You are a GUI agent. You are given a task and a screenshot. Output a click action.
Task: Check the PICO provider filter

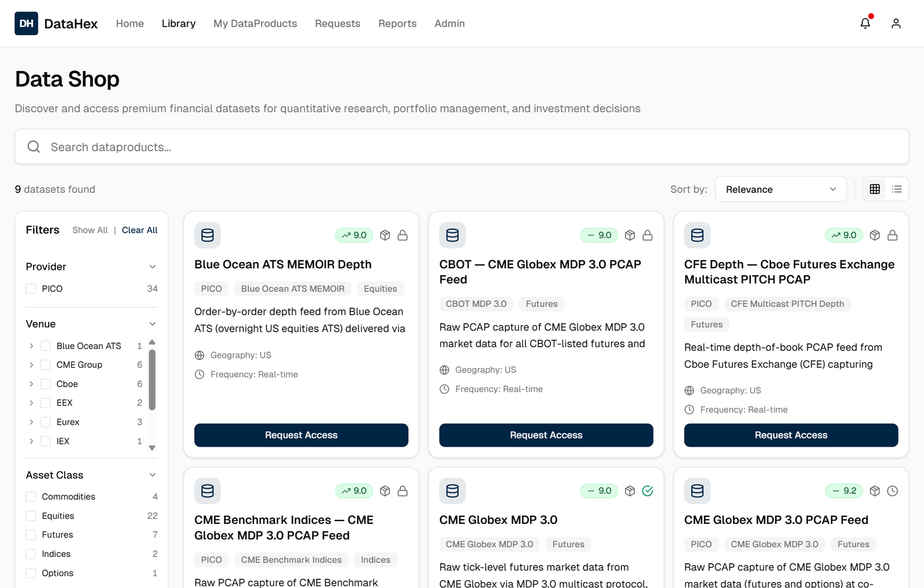[x=31, y=289]
